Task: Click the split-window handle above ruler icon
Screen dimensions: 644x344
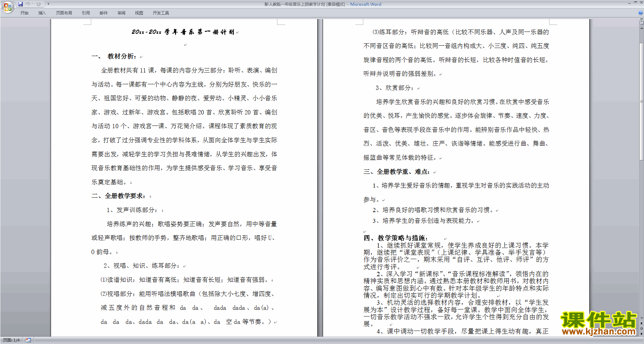Action: (641, 19)
